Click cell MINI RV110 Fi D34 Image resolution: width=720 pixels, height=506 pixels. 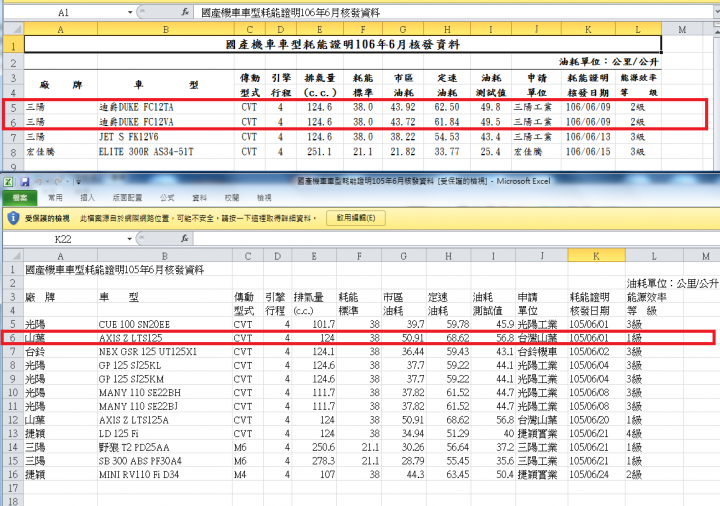165,474
